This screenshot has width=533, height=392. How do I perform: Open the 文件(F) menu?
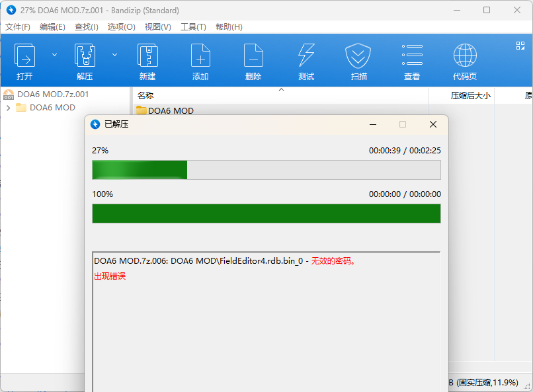(x=18, y=27)
